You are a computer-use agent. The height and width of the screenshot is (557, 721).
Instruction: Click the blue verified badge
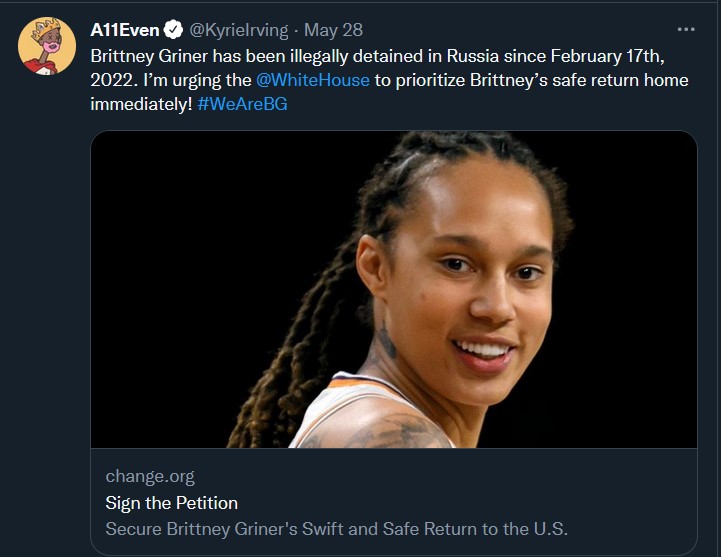click(x=174, y=30)
